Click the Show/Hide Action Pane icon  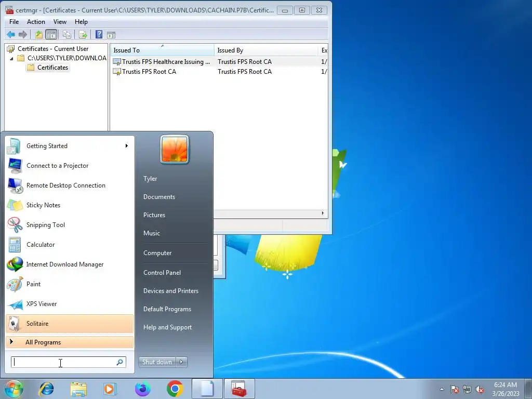[111, 35]
